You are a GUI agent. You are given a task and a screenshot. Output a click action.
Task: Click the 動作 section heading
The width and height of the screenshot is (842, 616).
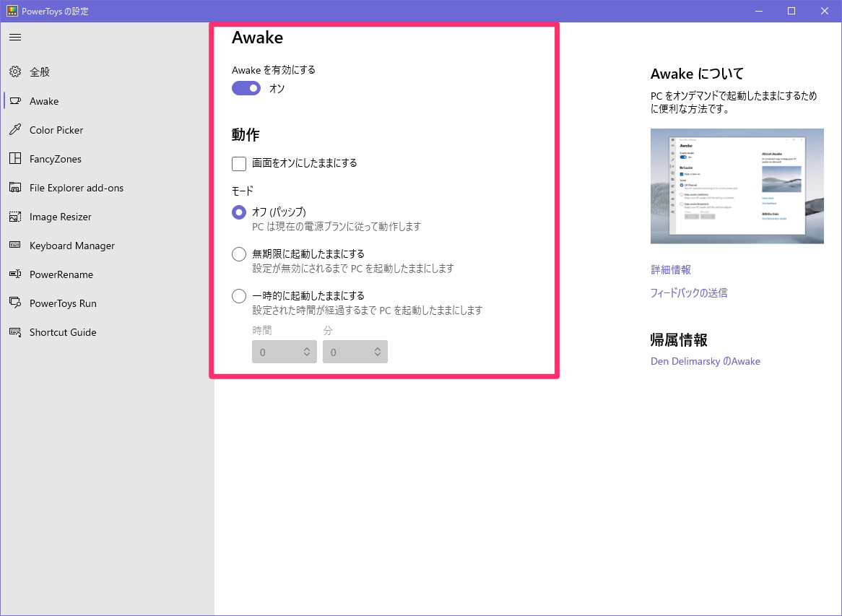(x=246, y=135)
